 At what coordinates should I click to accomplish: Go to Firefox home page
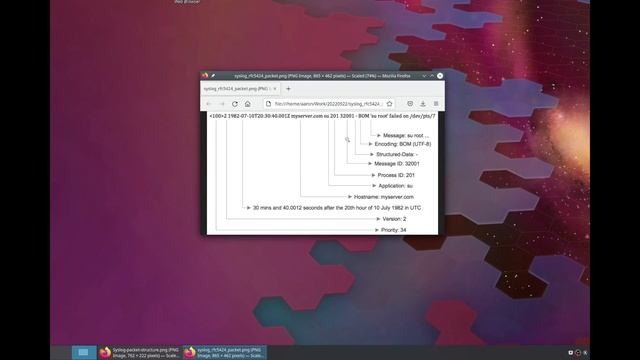tap(248, 104)
